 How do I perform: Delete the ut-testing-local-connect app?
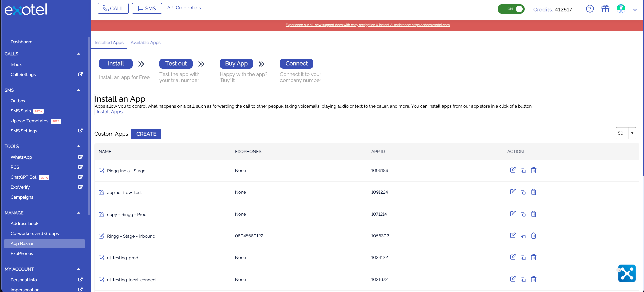click(534, 279)
